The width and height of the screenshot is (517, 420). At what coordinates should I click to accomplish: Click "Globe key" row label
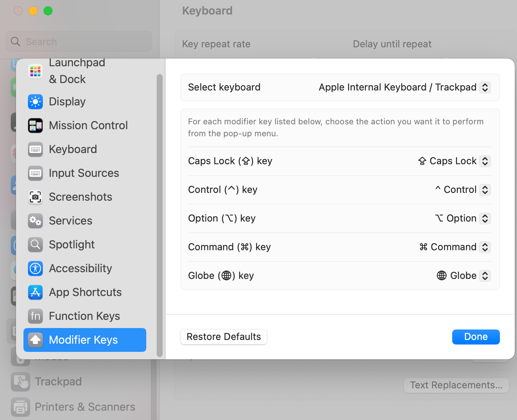tap(221, 276)
